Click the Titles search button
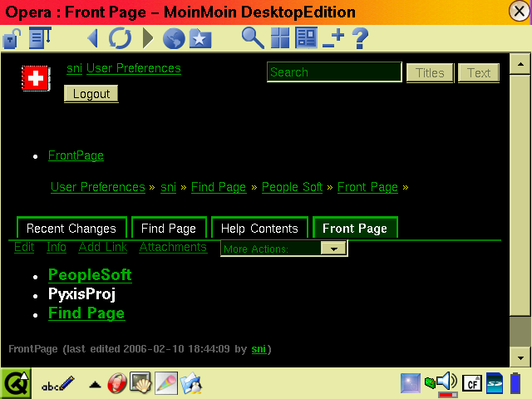Viewport: 532px width, 399px height. pyautogui.click(x=430, y=73)
